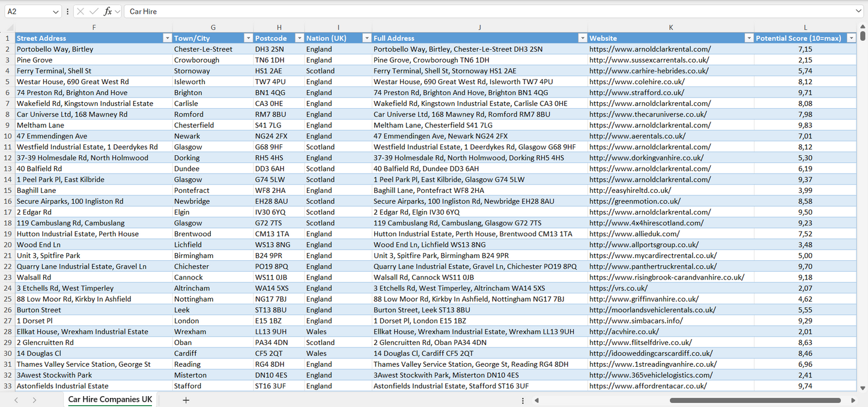The image size is (868, 407).
Task: Click the left arrow of the horizontal scrollbar
Action: (x=536, y=400)
